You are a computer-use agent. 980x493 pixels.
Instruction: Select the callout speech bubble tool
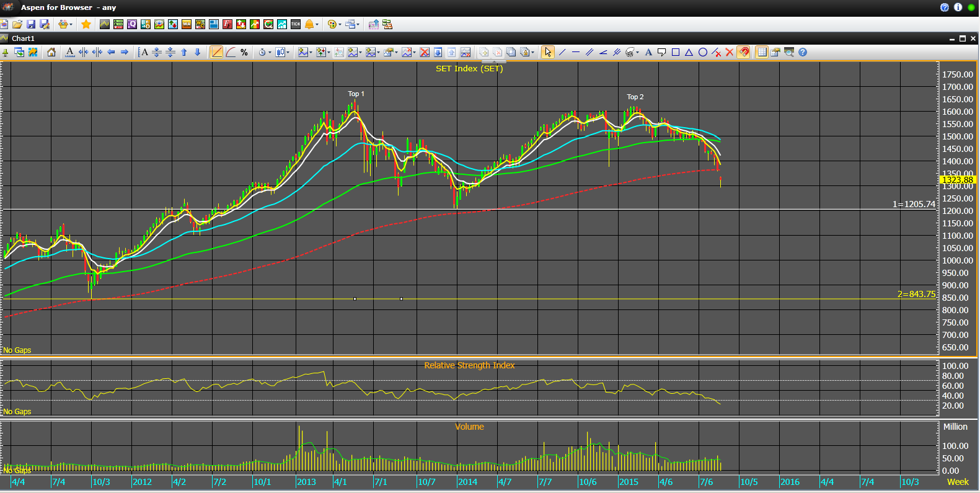click(662, 52)
